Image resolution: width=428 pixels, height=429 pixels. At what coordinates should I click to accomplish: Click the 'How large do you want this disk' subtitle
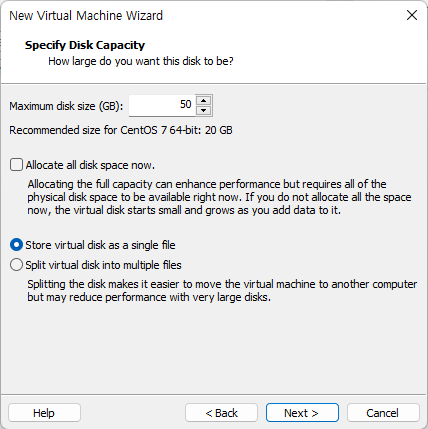coord(141,61)
